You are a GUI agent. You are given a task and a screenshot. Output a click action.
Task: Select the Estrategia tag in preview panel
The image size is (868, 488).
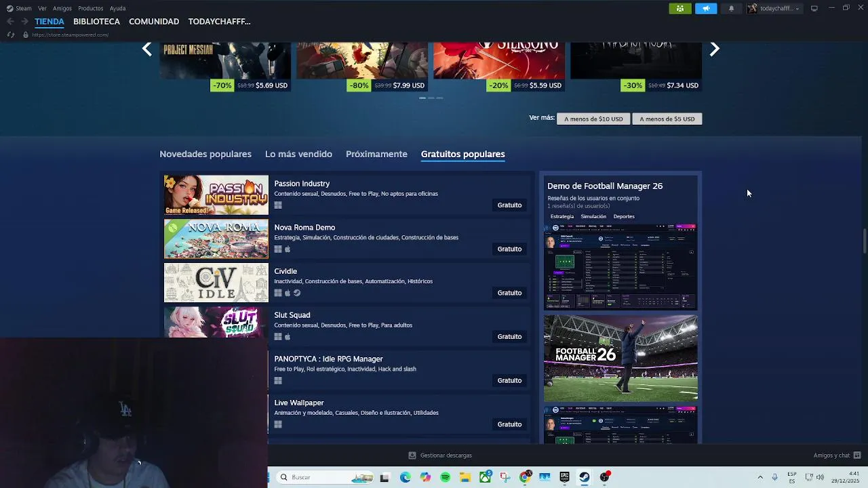562,216
